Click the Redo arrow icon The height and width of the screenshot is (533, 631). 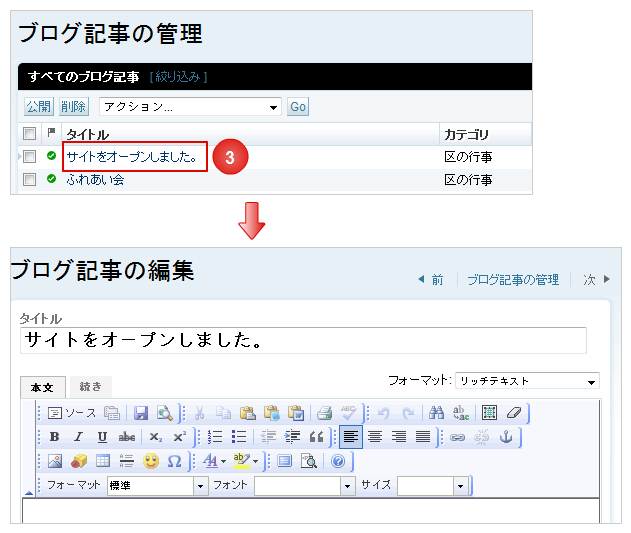(x=408, y=413)
